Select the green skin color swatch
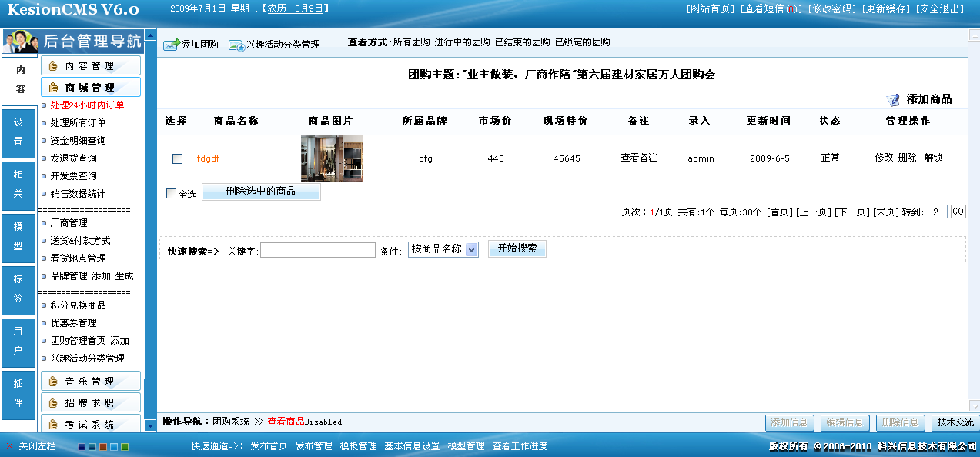 [124, 447]
